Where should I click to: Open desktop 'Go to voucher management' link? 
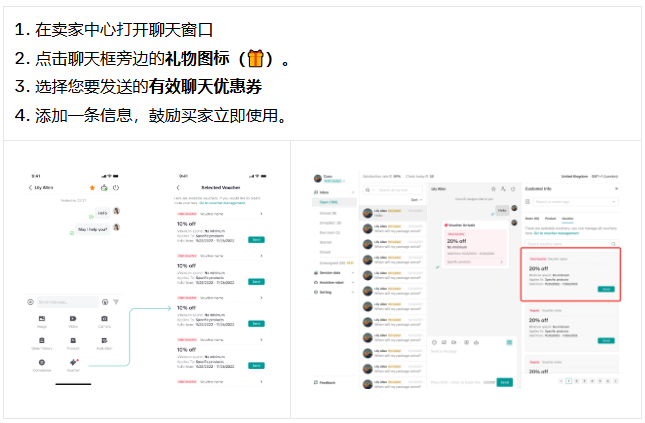tap(557, 233)
